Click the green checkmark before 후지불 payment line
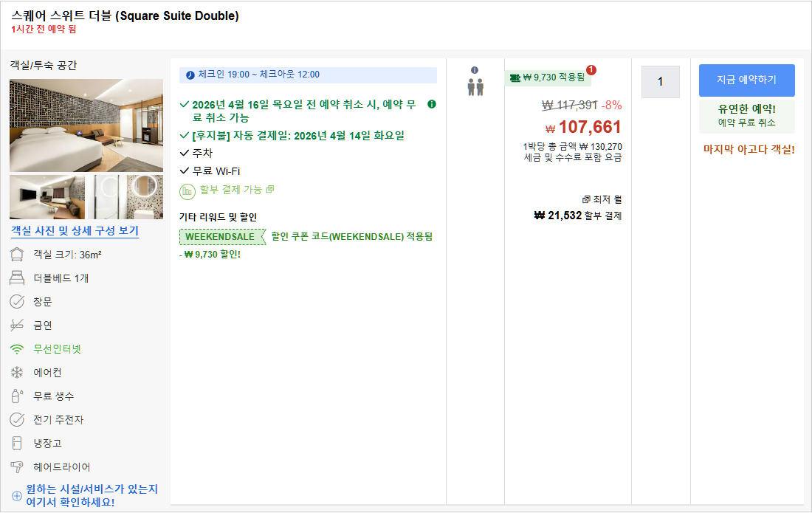The height and width of the screenshot is (513, 812). [185, 135]
